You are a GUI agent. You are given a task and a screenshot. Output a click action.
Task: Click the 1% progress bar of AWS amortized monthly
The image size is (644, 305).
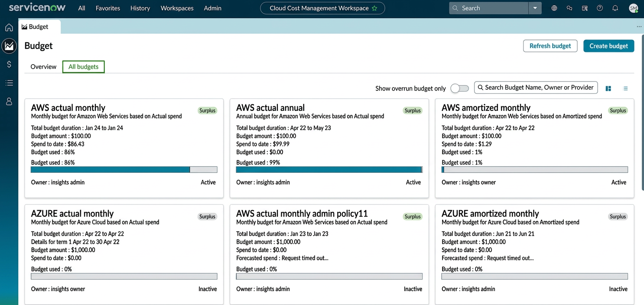(x=535, y=170)
